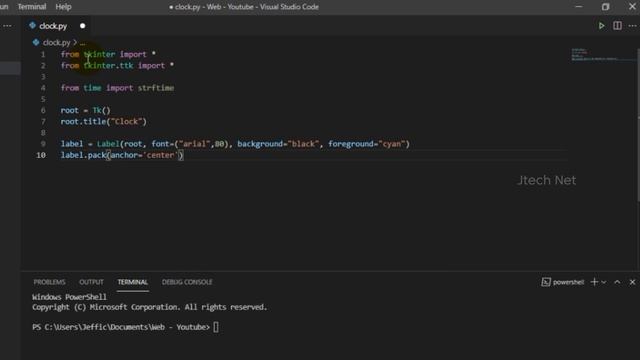Image resolution: width=640 pixels, height=360 pixels.
Task: Click 'center' string on line 10
Action: coord(160,155)
